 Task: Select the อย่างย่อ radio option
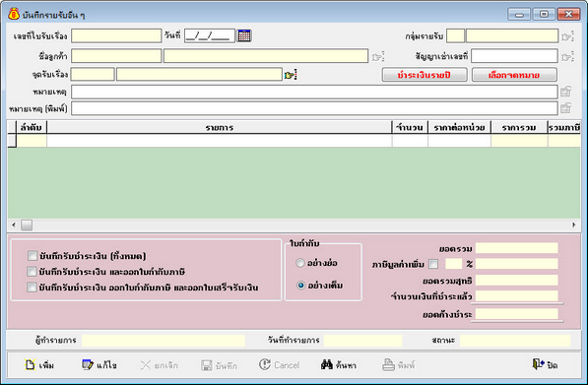[300, 263]
